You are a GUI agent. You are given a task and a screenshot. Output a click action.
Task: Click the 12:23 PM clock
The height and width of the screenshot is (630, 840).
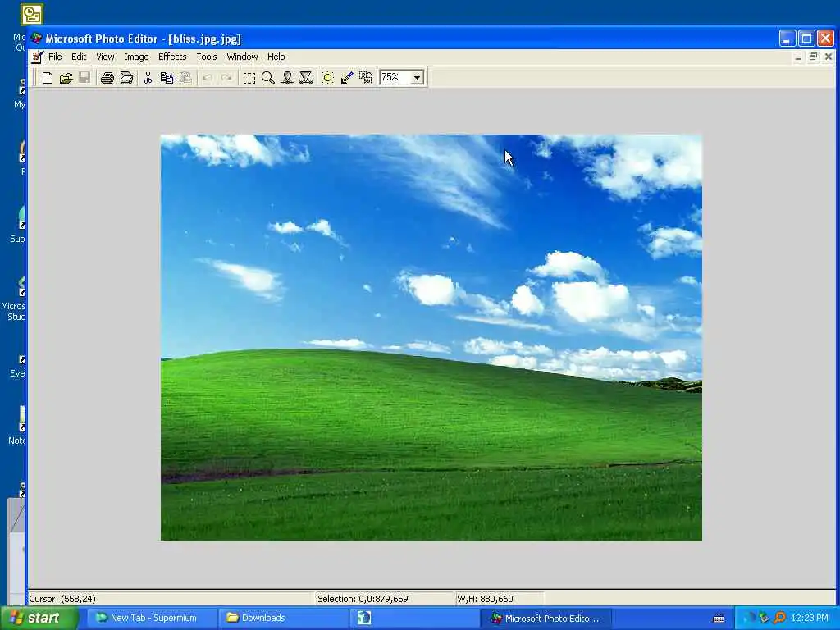(810, 619)
